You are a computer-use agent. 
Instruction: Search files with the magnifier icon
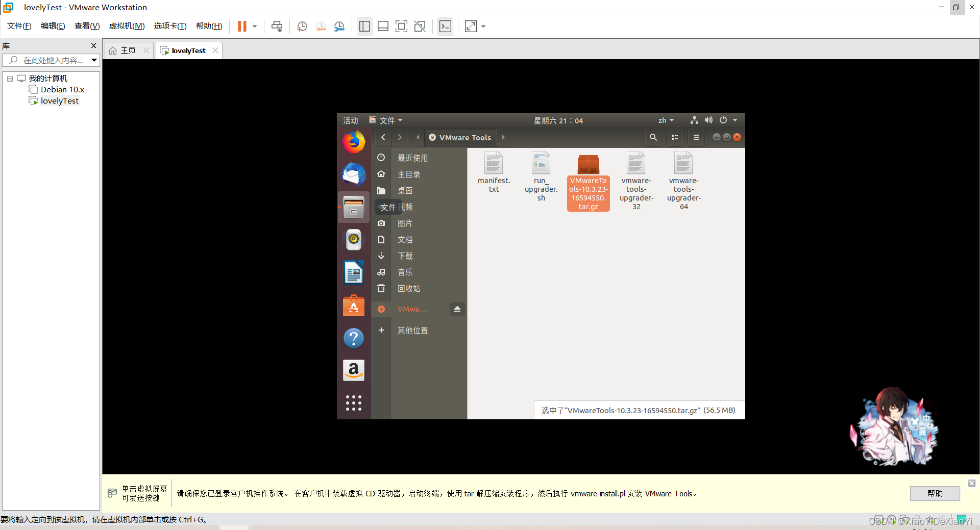coord(653,137)
